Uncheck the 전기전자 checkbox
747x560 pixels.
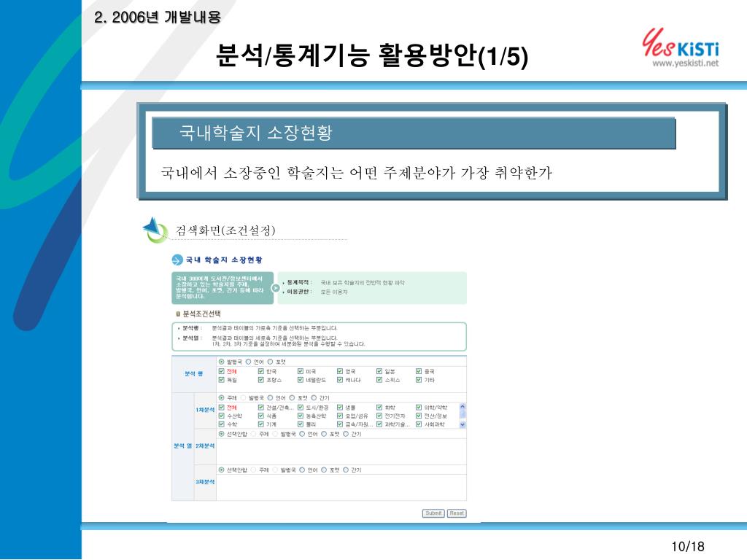379,416
